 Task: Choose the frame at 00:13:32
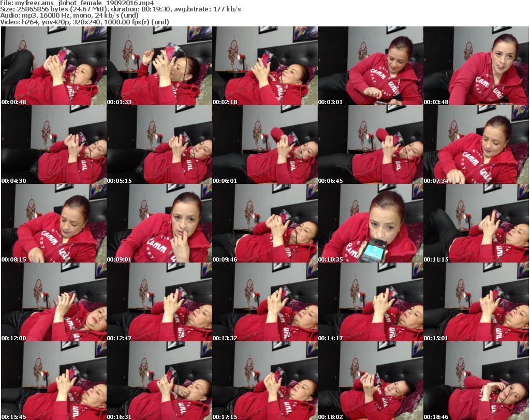click(265, 302)
